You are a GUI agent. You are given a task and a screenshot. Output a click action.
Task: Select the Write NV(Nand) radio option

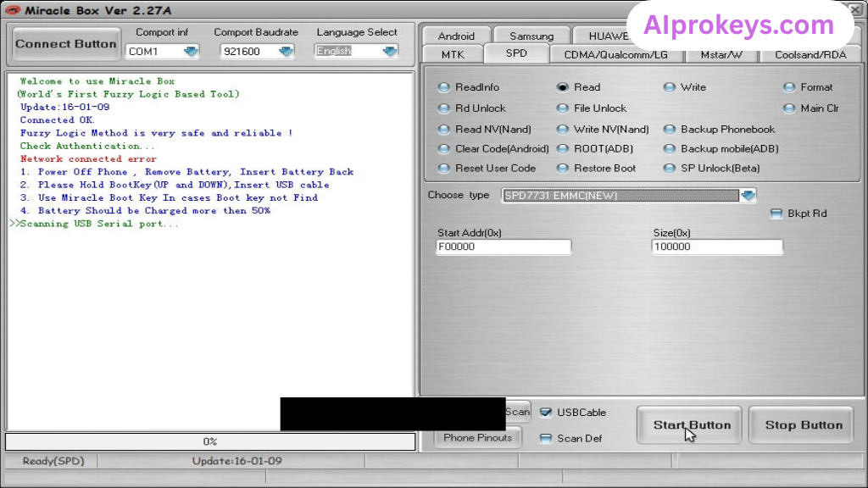(563, 130)
